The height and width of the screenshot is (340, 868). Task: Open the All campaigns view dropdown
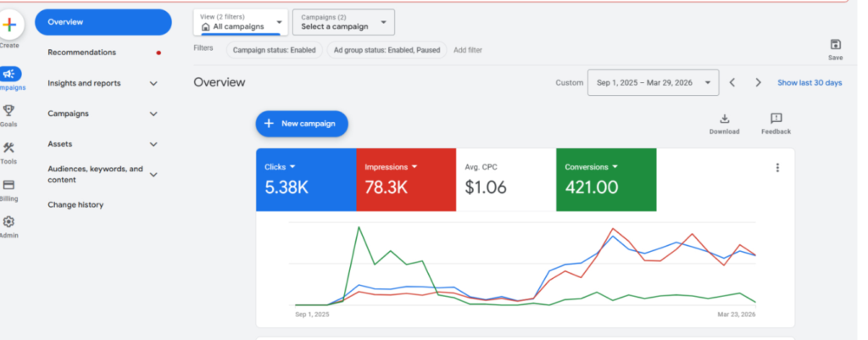[x=241, y=22]
